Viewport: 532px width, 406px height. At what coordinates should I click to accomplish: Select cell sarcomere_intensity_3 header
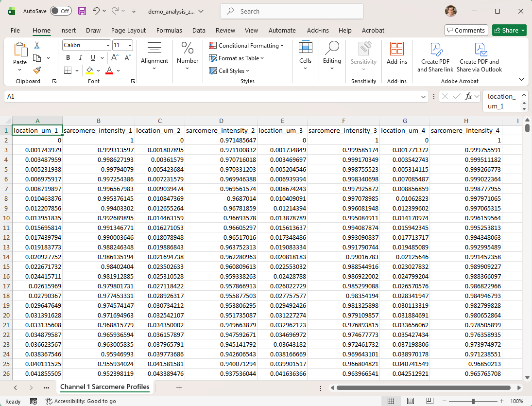click(x=343, y=130)
